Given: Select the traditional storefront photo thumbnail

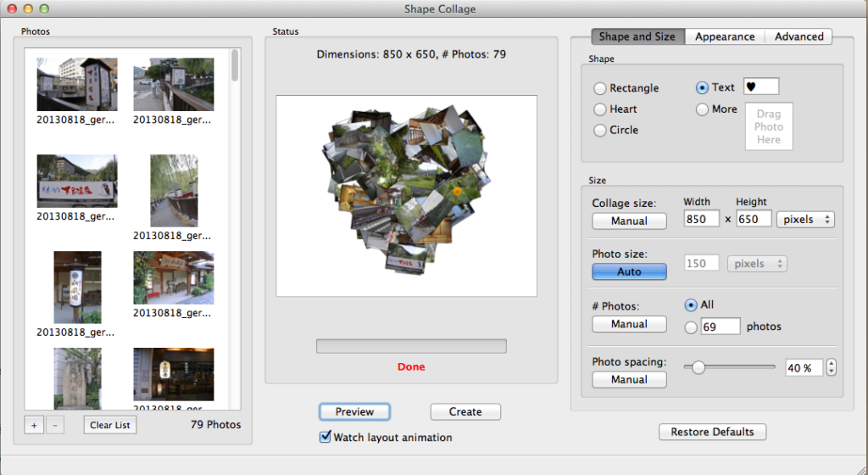Looking at the screenshot, I should coord(174,278).
